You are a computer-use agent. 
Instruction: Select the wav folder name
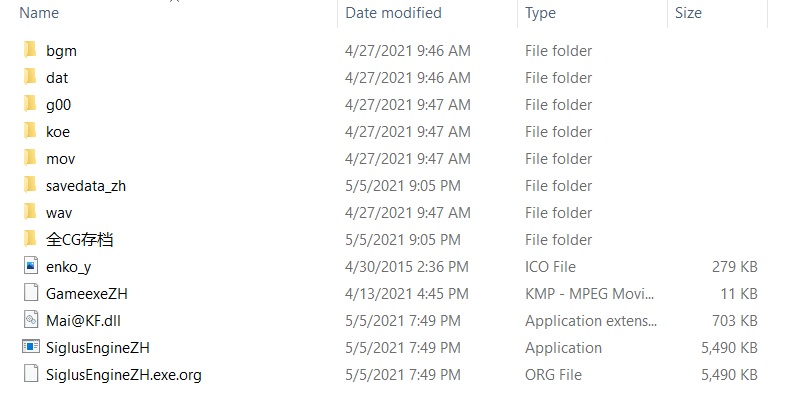[59, 212]
